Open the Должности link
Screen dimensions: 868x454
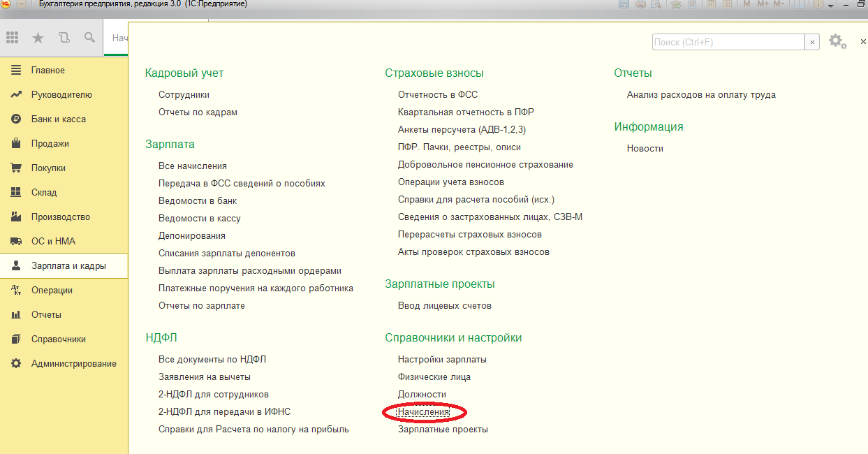[x=422, y=395]
